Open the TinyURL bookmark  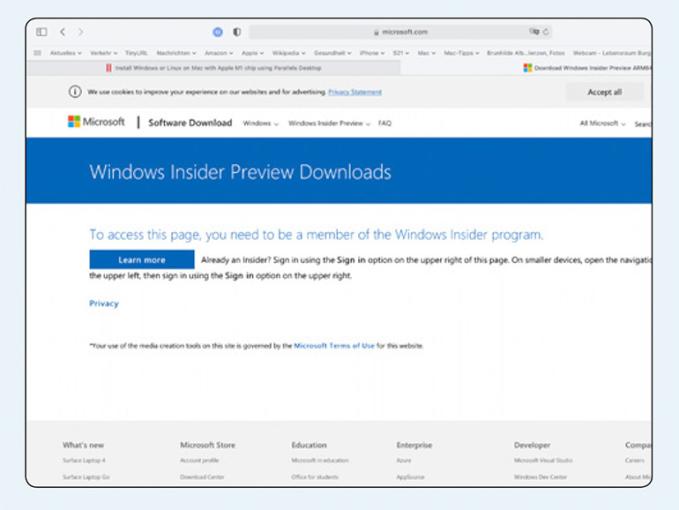click(x=136, y=53)
